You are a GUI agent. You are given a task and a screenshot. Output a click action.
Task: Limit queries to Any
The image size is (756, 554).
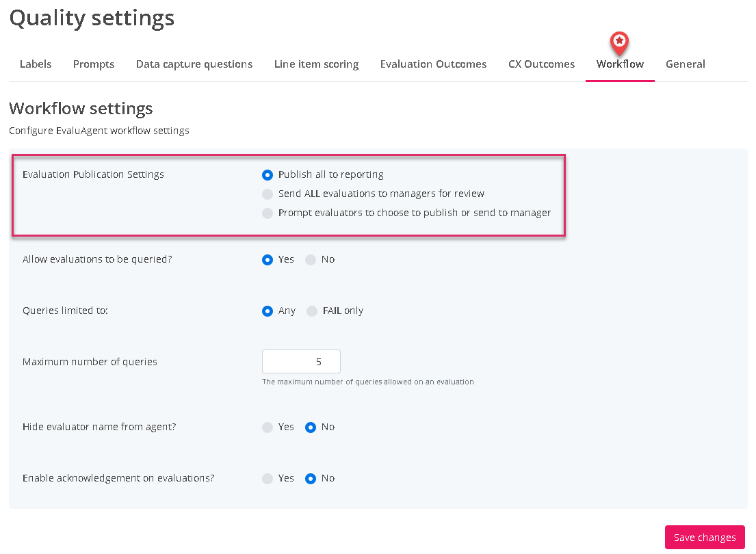click(x=268, y=311)
